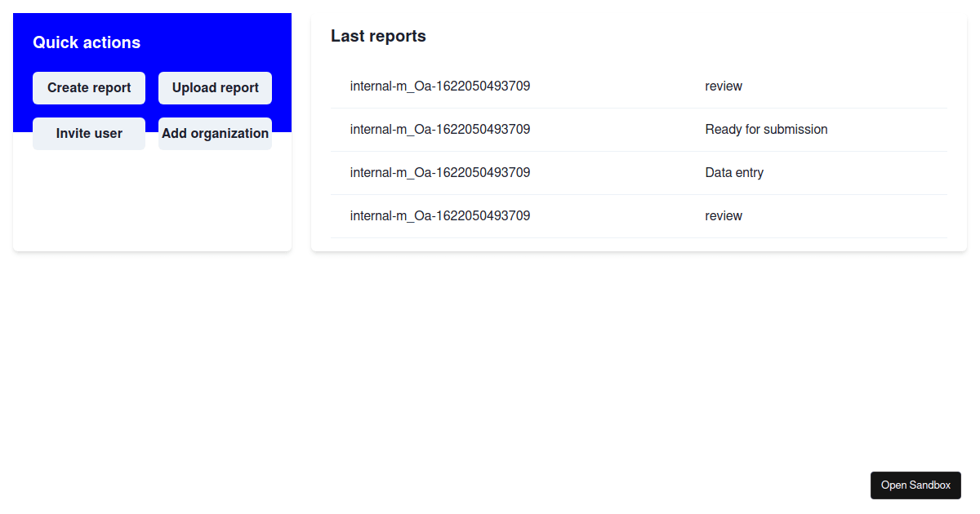The height and width of the screenshot is (514, 980).
Task: Click the Ready for submission status label
Action: tap(766, 129)
